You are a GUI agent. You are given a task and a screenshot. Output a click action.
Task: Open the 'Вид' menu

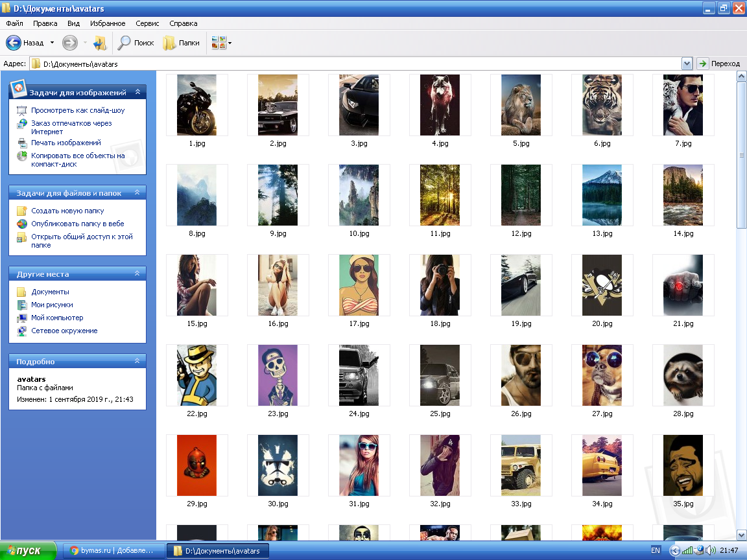click(73, 23)
